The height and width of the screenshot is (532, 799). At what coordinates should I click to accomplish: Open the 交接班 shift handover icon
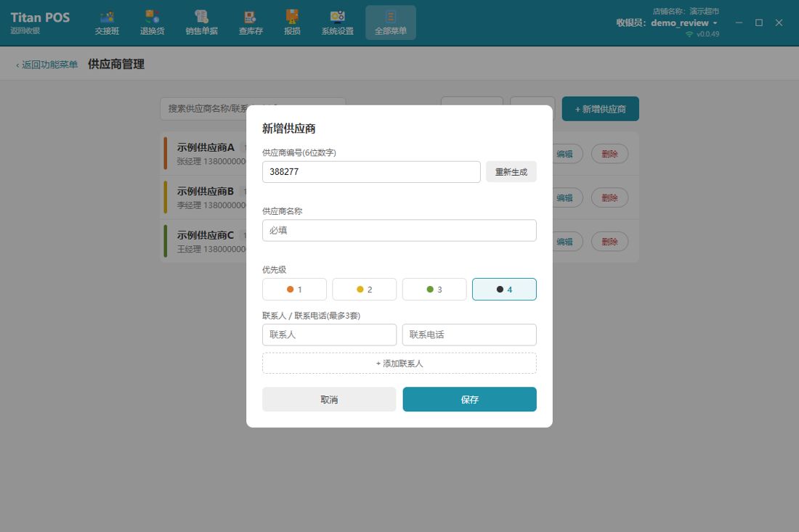click(107, 23)
